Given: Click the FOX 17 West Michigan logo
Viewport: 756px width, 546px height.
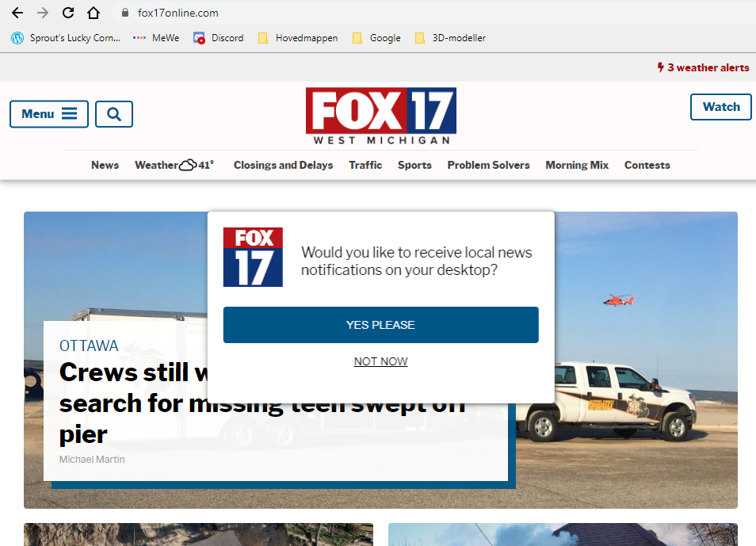Looking at the screenshot, I should pyautogui.click(x=381, y=116).
